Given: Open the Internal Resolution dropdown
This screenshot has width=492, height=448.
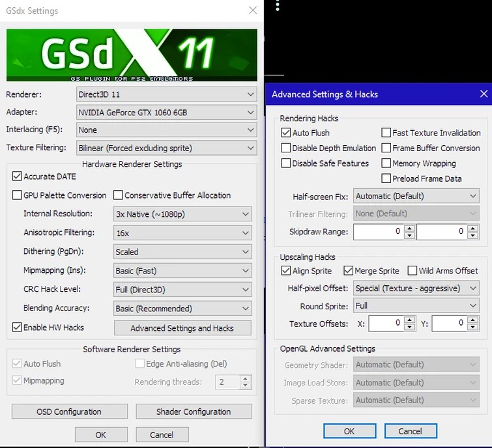Looking at the screenshot, I should point(182,214).
